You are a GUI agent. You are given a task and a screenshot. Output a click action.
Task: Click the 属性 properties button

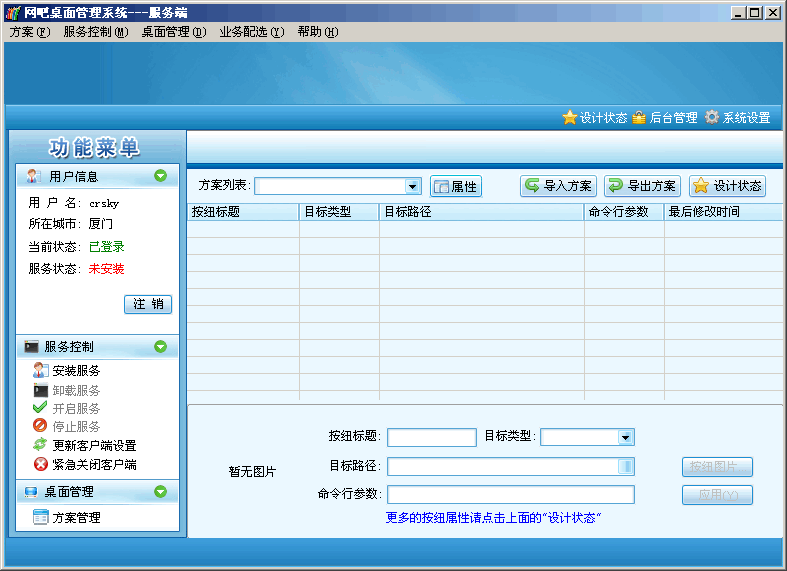(x=456, y=186)
